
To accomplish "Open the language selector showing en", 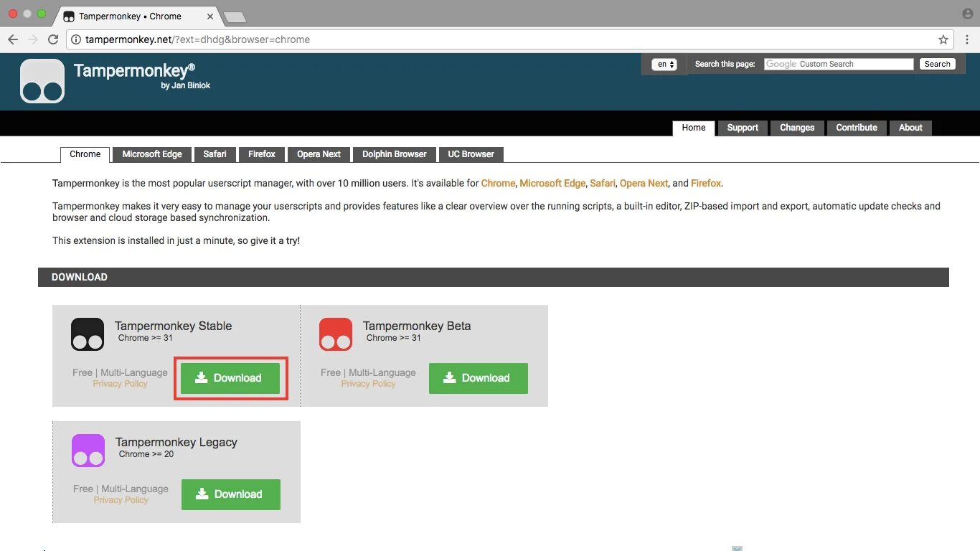I will [664, 64].
